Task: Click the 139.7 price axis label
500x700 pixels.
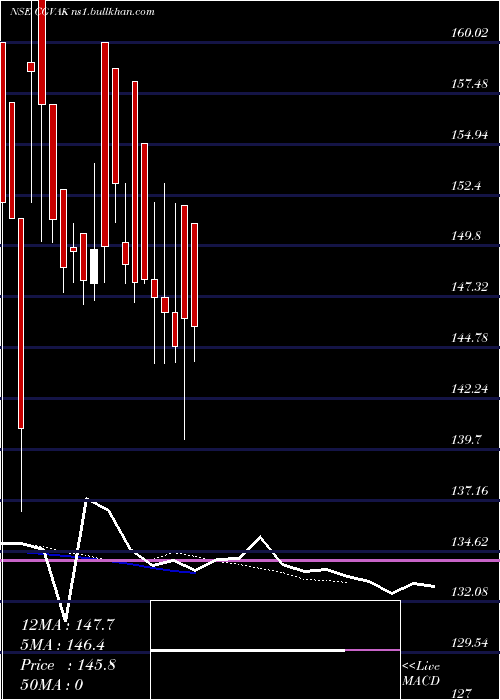Action: (465, 440)
